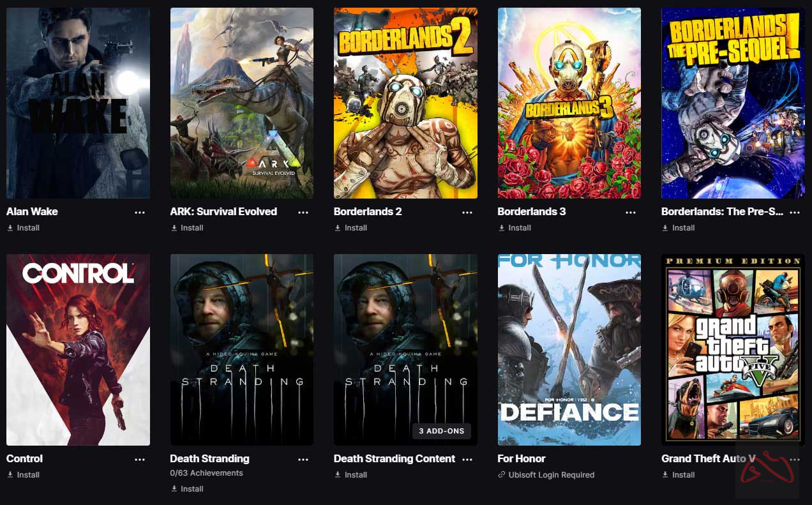The image size is (812, 505).
Task: Click Install under Borderlands 3
Action: tap(515, 228)
